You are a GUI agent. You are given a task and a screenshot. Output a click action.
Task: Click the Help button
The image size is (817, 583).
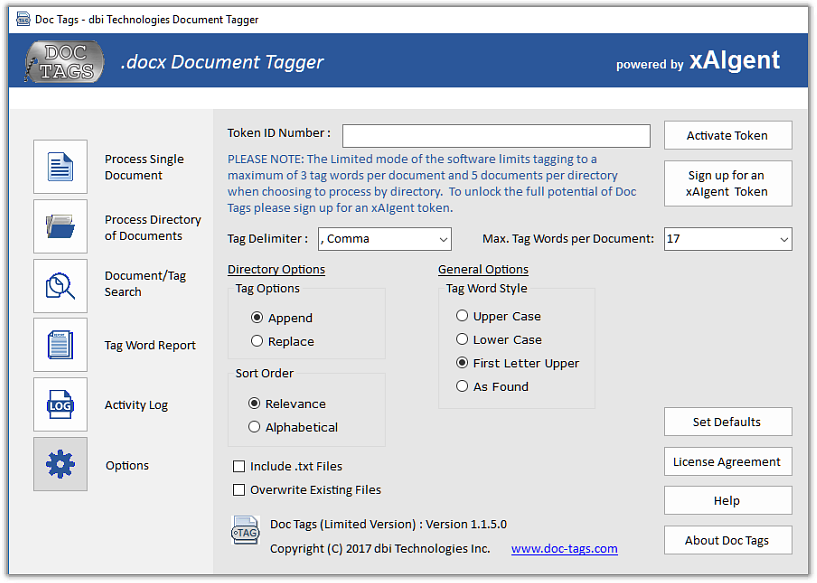tap(728, 501)
